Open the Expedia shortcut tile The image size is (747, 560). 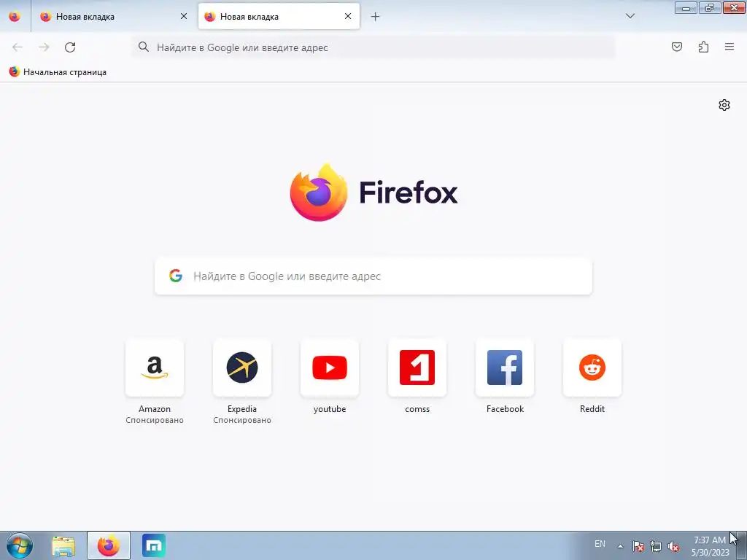click(x=242, y=367)
